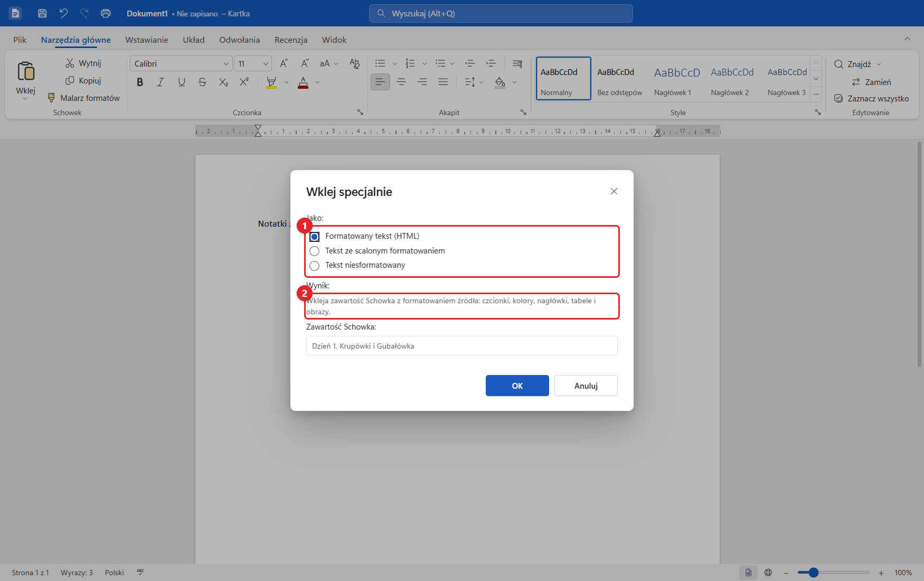Screen dimensions: 924x581
Task: Open the Wklej paste options chevron
Action: click(25, 99)
